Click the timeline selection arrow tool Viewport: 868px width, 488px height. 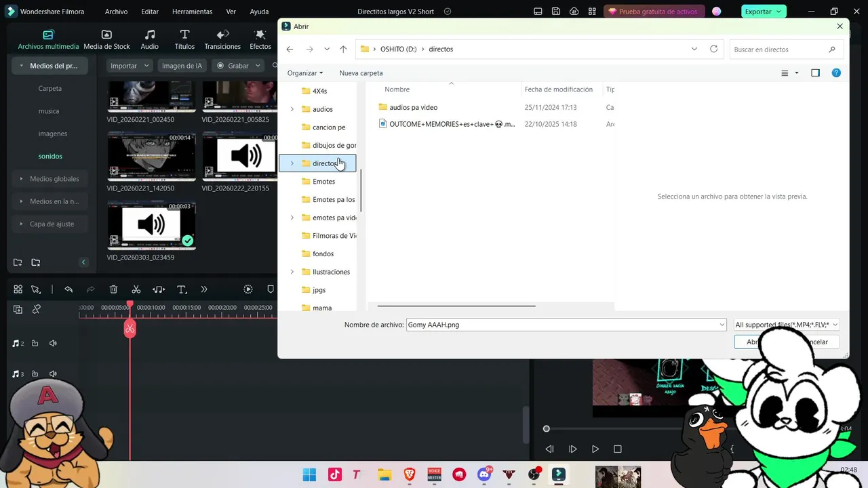tap(36, 289)
